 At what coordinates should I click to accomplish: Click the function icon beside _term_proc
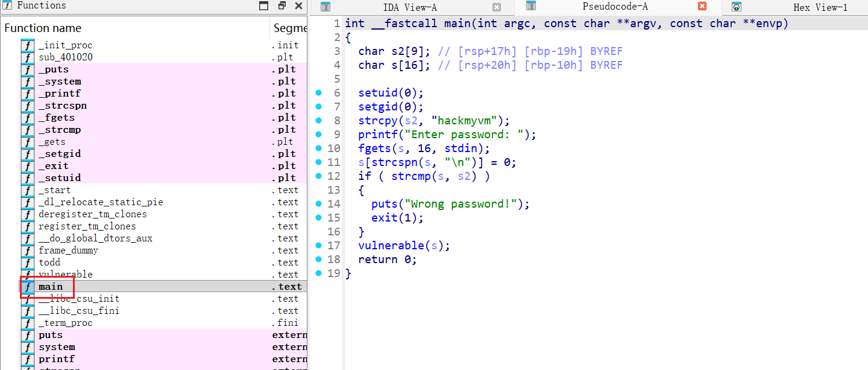pos(28,323)
